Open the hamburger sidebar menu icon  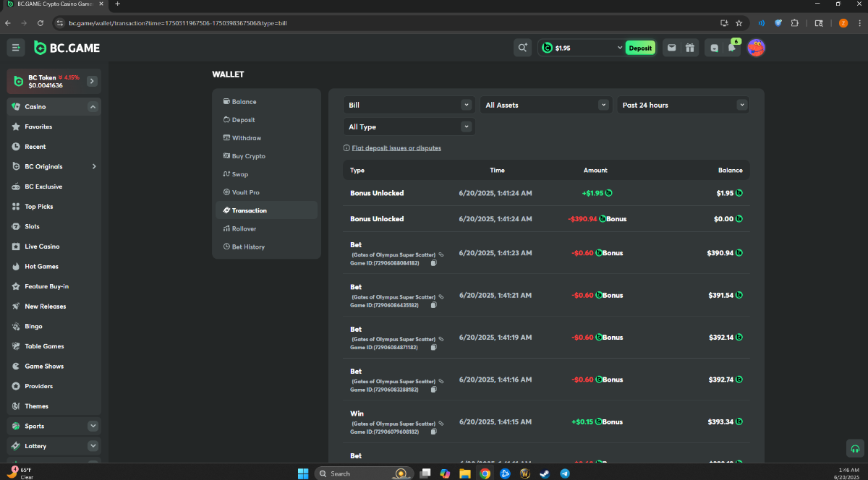pos(16,48)
